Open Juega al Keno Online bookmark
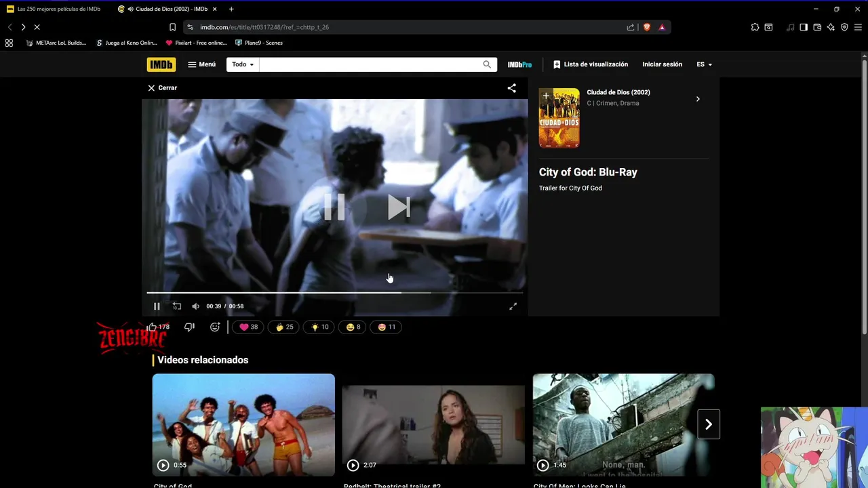The width and height of the screenshot is (868, 488). pos(127,43)
